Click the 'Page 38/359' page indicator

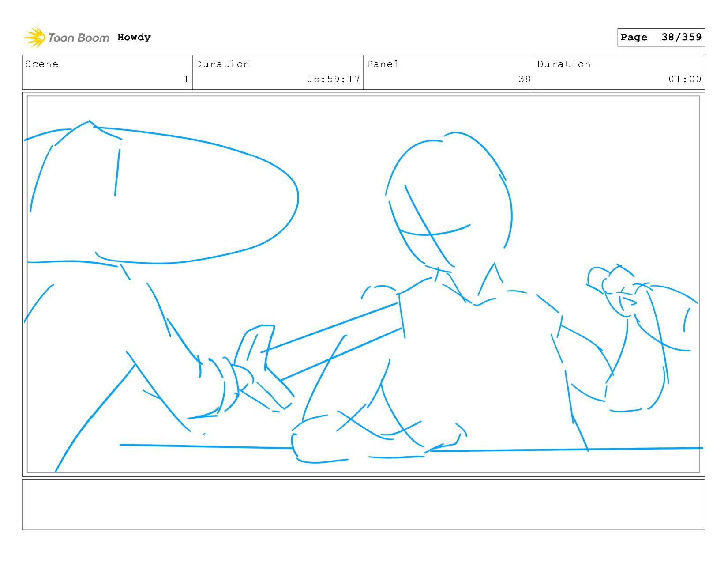pos(661,37)
